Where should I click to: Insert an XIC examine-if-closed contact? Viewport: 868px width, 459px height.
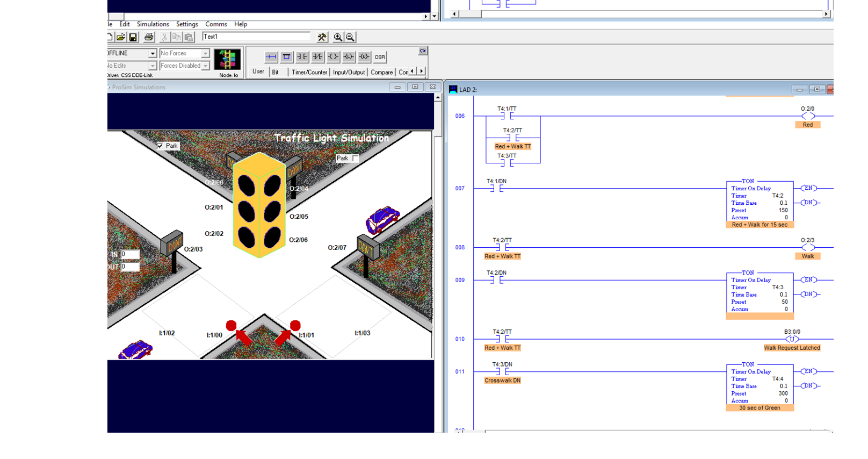pyautogui.click(x=302, y=56)
